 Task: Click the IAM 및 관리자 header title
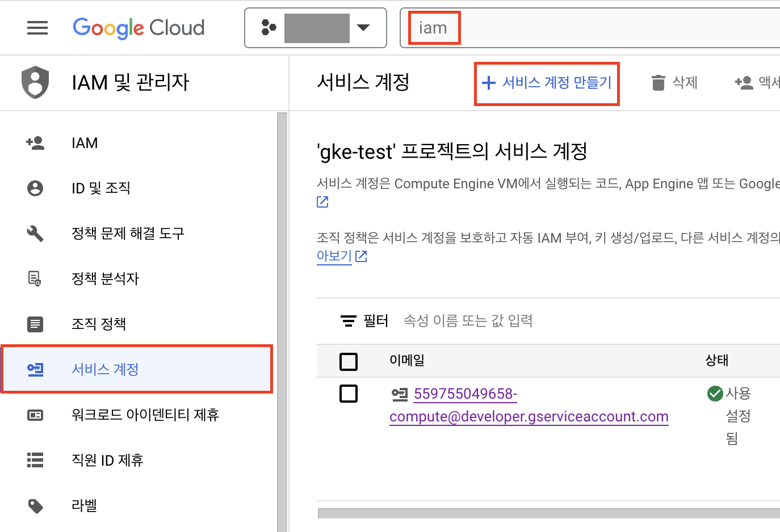click(131, 83)
